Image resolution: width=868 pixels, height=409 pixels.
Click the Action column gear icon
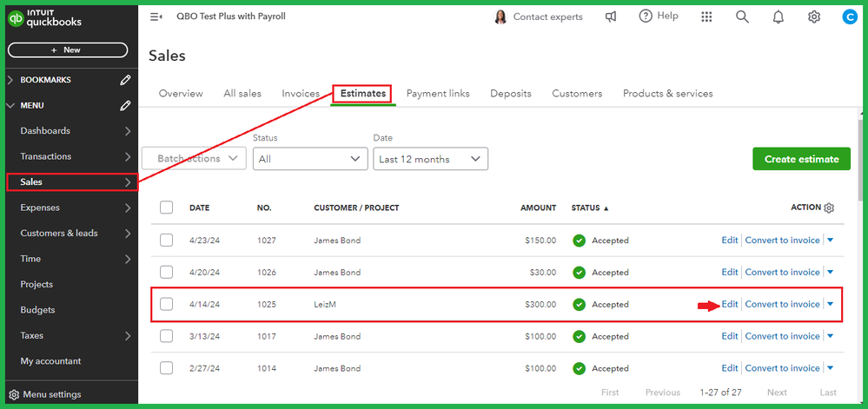click(x=829, y=208)
